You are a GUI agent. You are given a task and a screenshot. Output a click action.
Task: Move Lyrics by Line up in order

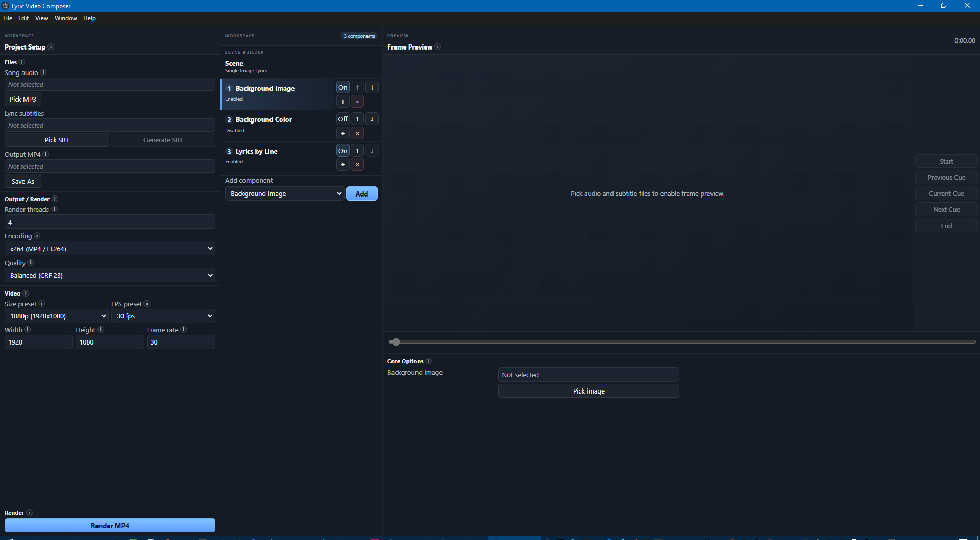tap(357, 151)
